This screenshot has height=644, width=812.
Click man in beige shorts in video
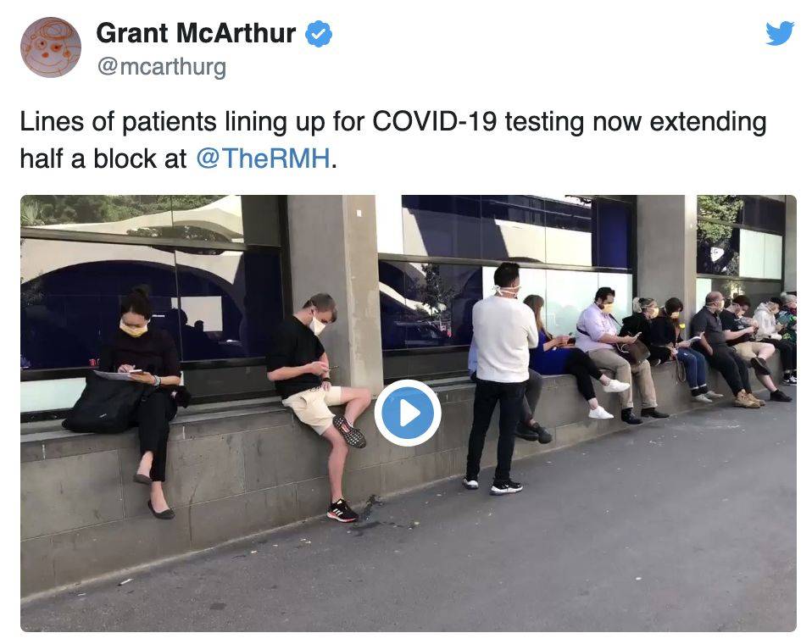[319, 404]
